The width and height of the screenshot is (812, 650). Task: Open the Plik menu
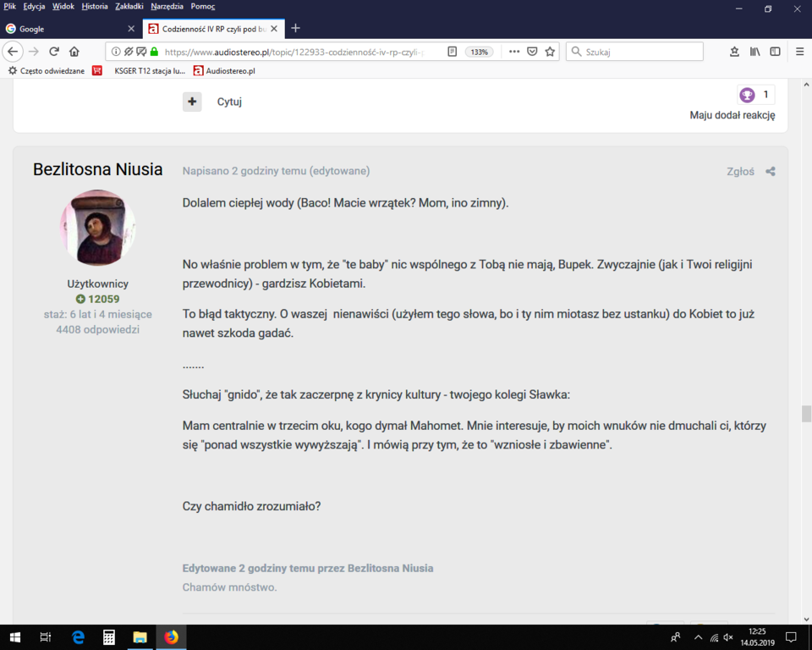point(9,7)
